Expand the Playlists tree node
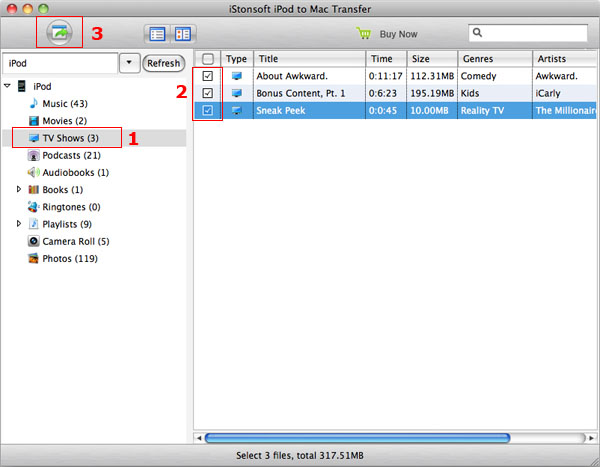Screen dimensions: 600x467 [18, 224]
